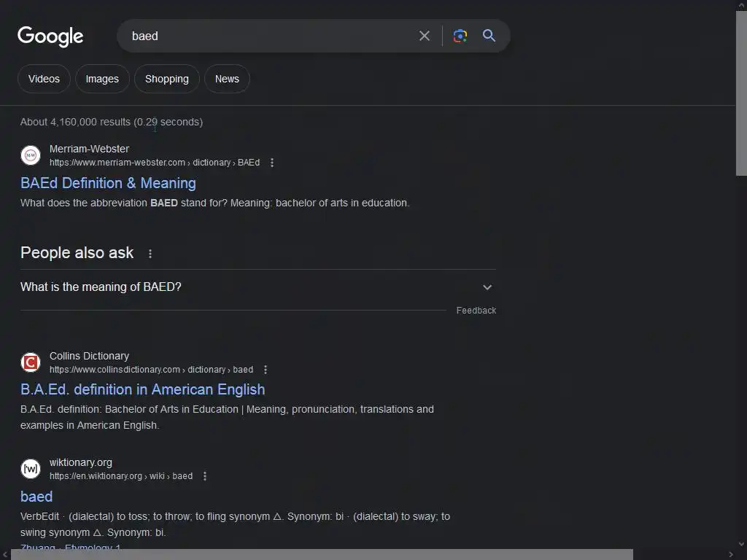Click the Google logo
747x560 pixels.
click(50, 36)
